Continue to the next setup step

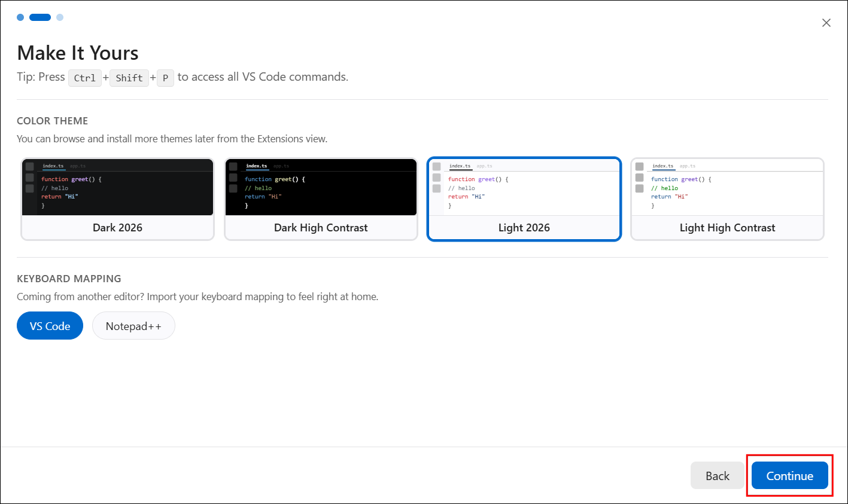tap(790, 476)
